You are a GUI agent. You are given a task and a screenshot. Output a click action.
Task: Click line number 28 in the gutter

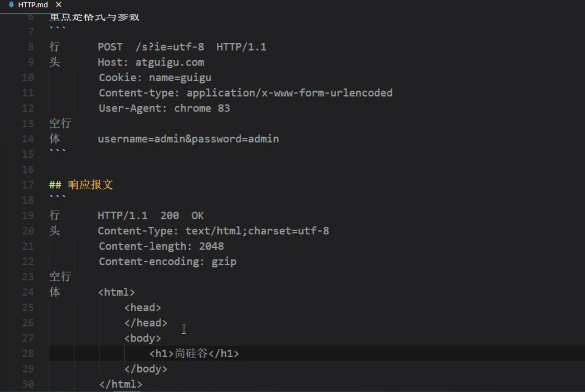click(x=28, y=354)
